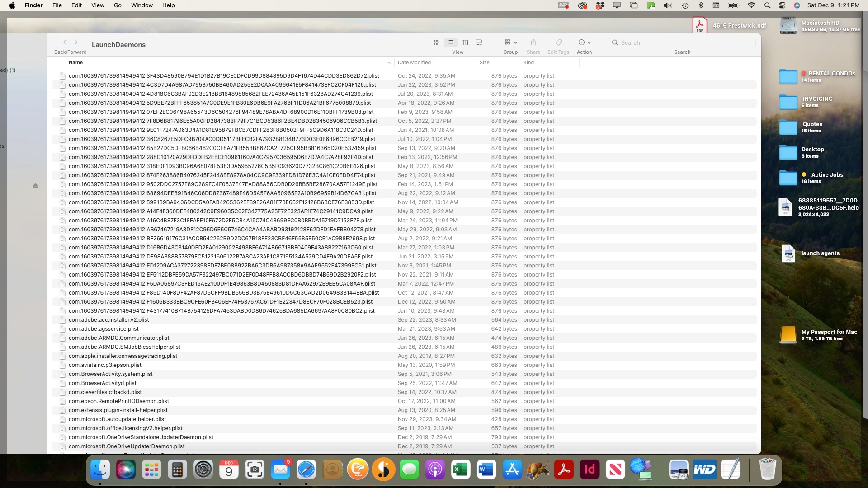
Task: Open 4616 Prestwick.pdf on desktop
Action: pos(699,25)
